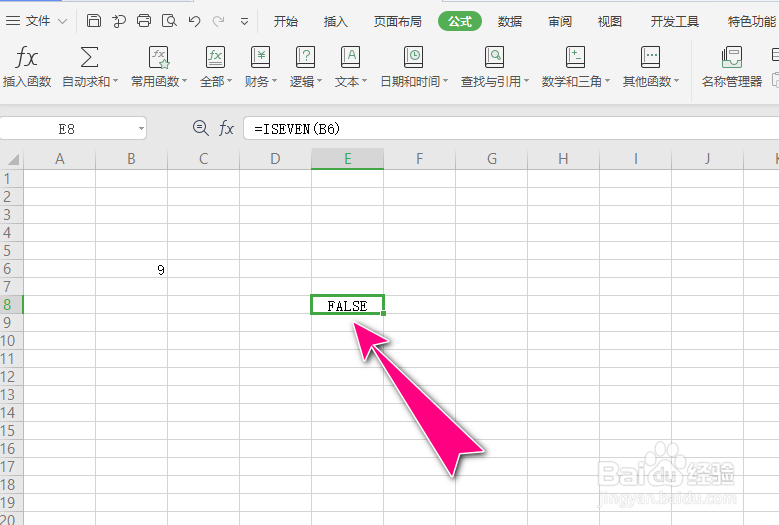This screenshot has height=525, width=779.
Task: Click the 插入函数 fx button
Action: 27,67
